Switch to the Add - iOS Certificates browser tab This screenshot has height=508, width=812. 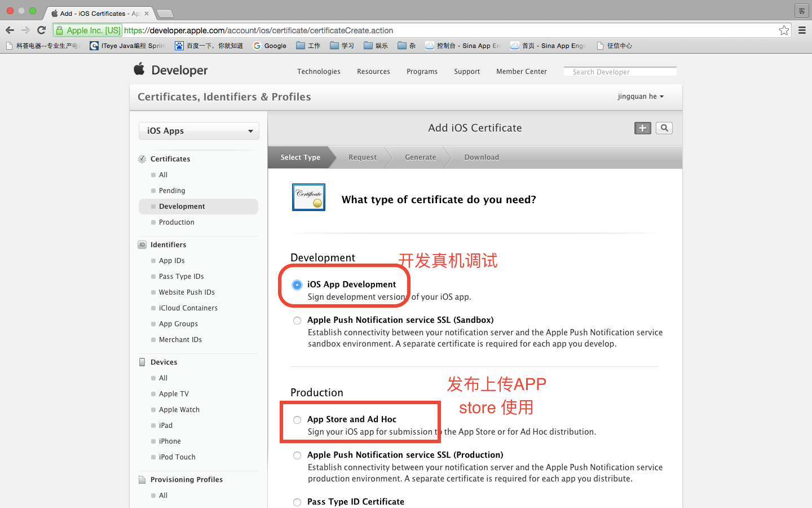[x=100, y=14]
